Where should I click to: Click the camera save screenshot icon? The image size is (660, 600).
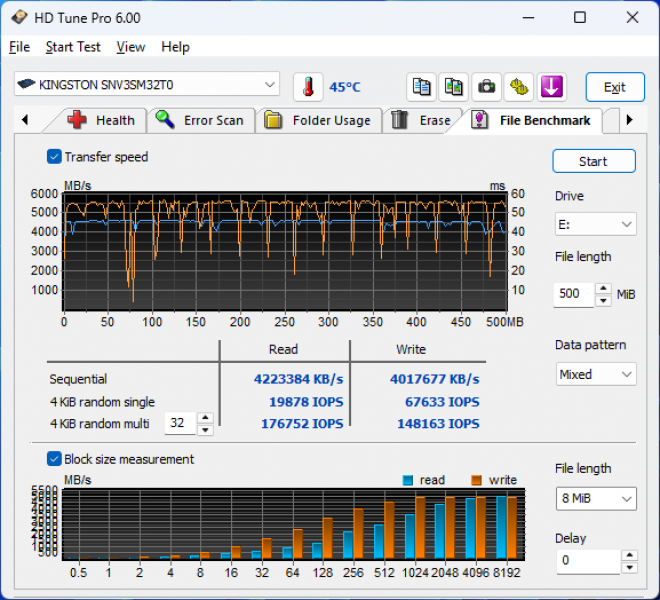coord(486,87)
